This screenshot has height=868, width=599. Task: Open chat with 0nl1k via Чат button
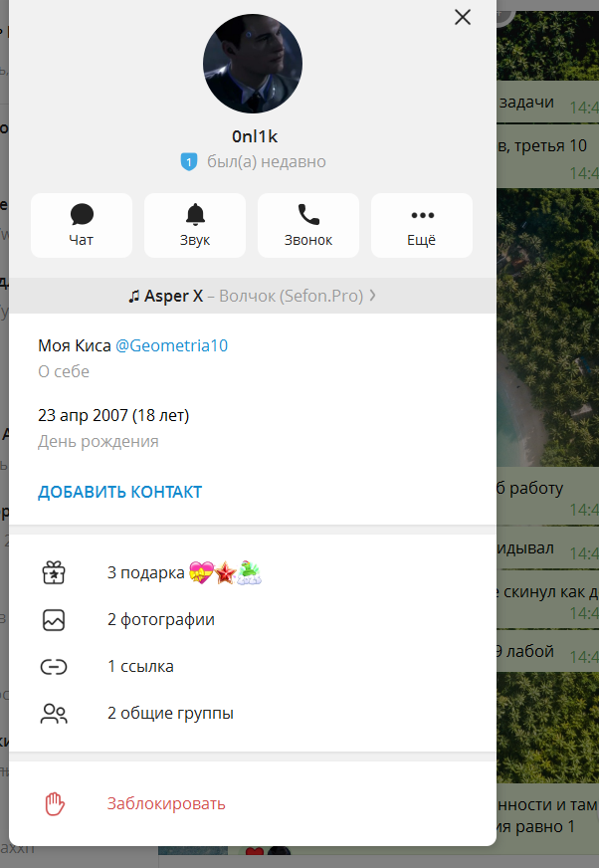[x=82, y=225]
